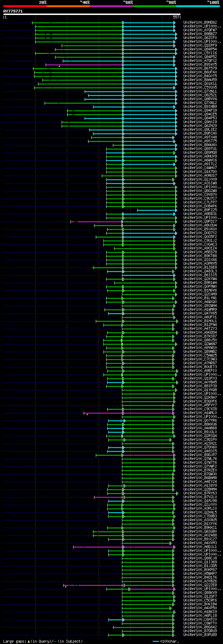Click the Large gaps legend text

pyautogui.click(x=43, y=641)
